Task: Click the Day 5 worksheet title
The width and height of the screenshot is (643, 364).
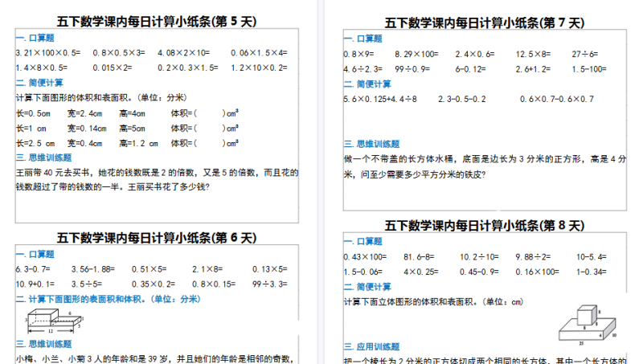Action: 157,22
